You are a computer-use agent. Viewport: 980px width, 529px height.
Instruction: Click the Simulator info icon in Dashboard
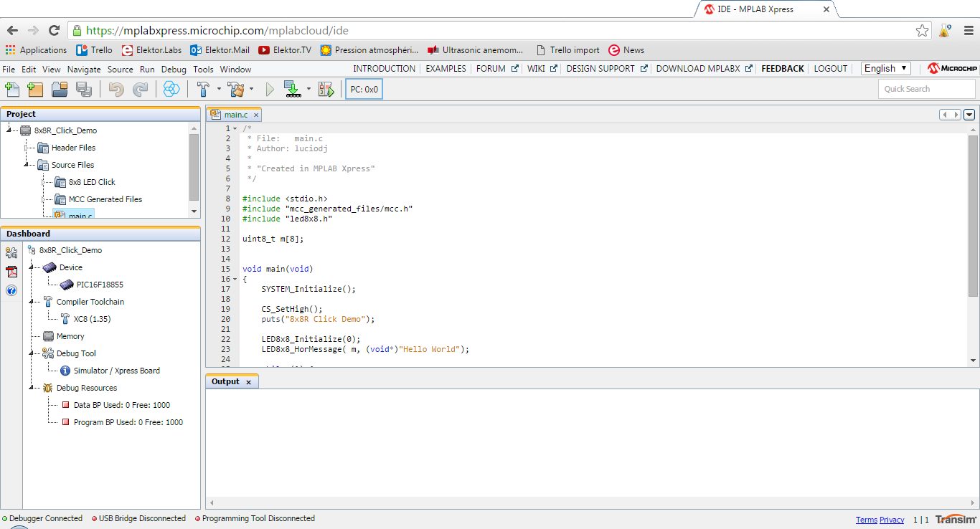point(65,371)
